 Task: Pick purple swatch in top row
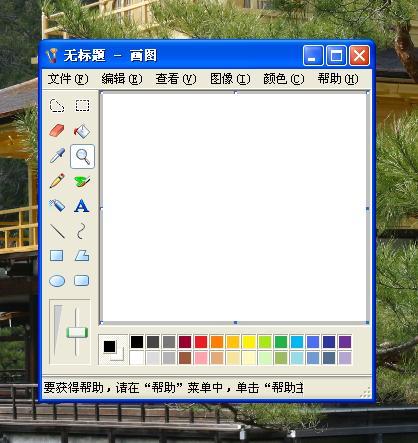tap(345, 342)
